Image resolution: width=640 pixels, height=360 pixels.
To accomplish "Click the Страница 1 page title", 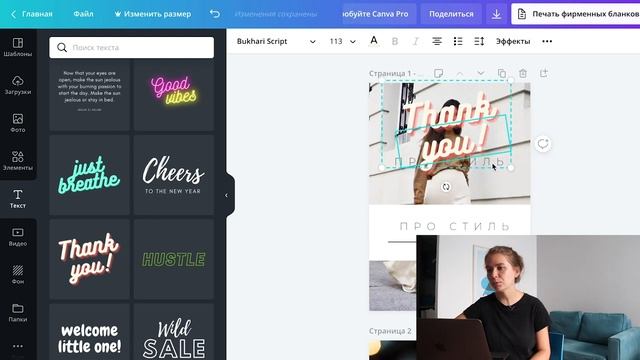I will click(x=393, y=73).
